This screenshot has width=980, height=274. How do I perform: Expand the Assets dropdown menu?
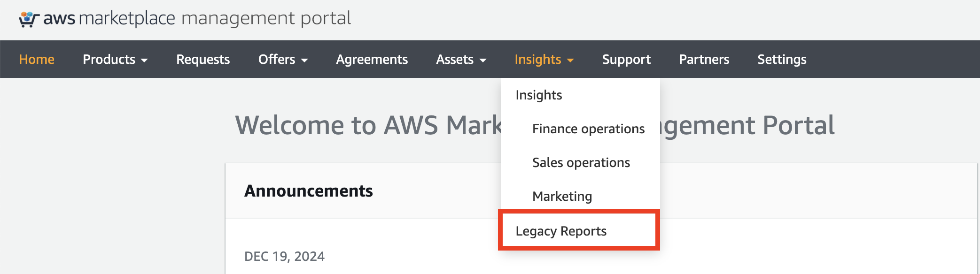tap(460, 59)
